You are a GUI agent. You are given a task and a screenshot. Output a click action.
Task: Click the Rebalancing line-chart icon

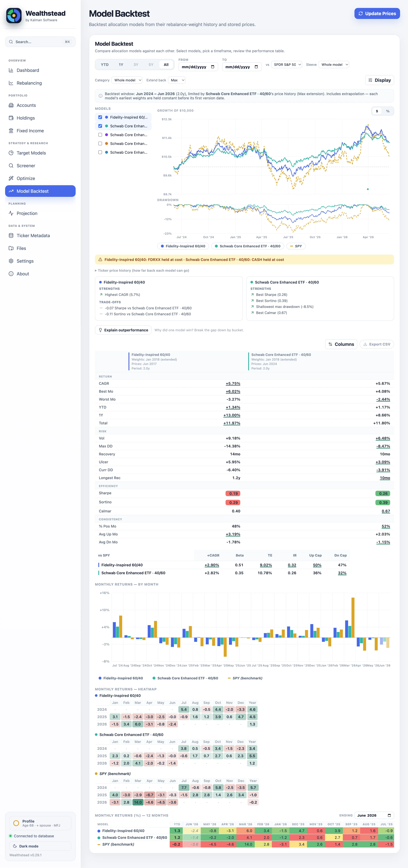pyautogui.click(x=11, y=83)
